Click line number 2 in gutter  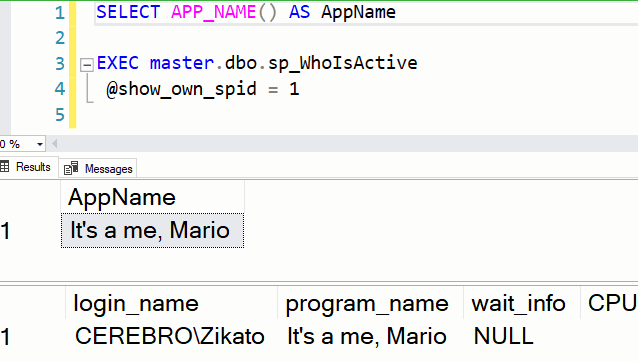[x=60, y=38]
